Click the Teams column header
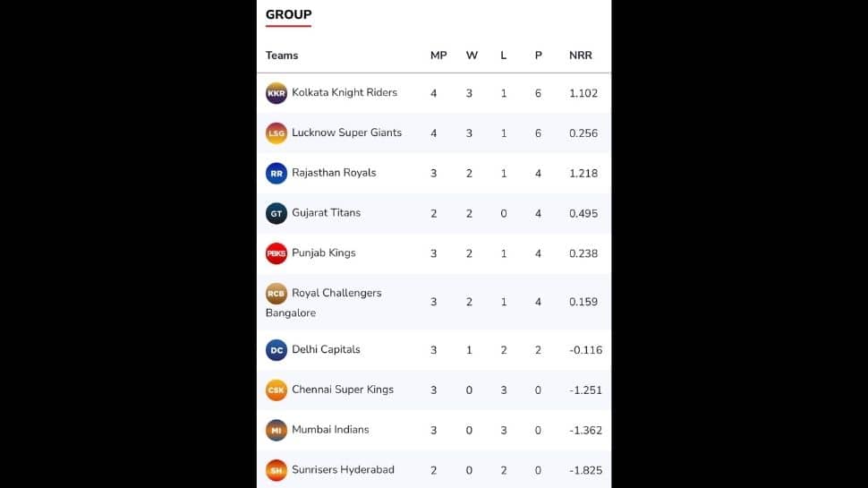 point(282,56)
